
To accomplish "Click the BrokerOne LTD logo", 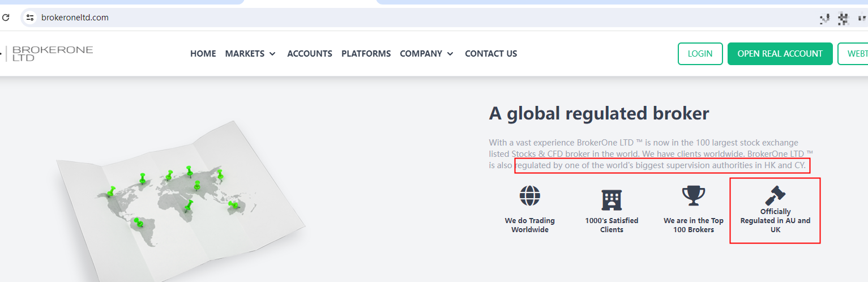I will pyautogui.click(x=47, y=54).
